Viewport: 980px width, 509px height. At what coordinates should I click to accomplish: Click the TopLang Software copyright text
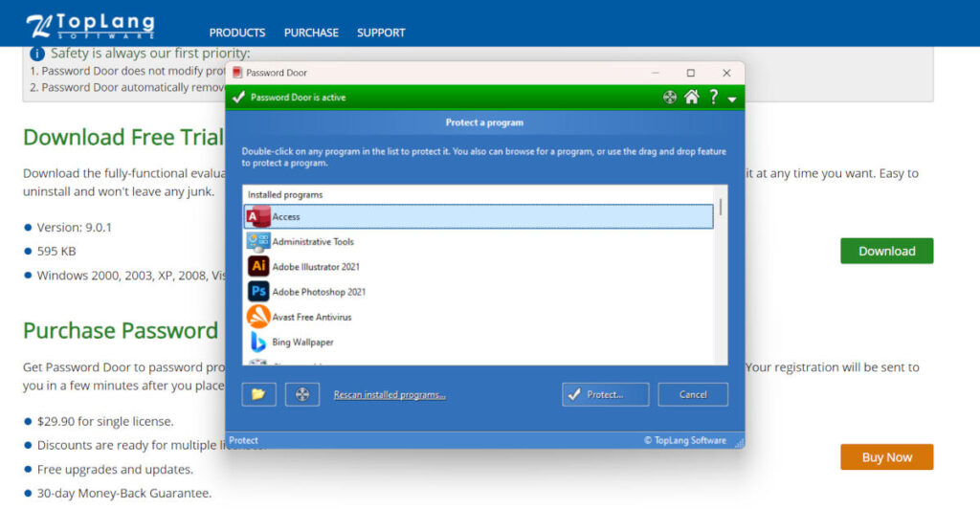pos(685,440)
